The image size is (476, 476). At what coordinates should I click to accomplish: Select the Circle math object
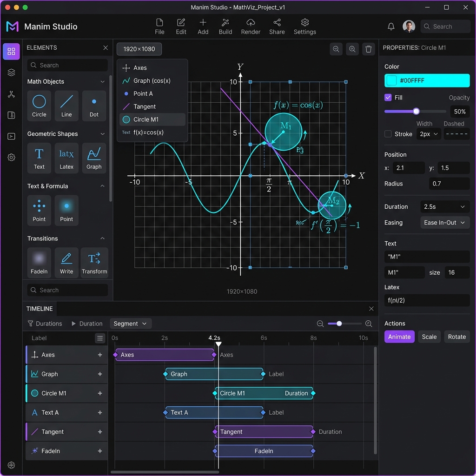click(x=39, y=106)
